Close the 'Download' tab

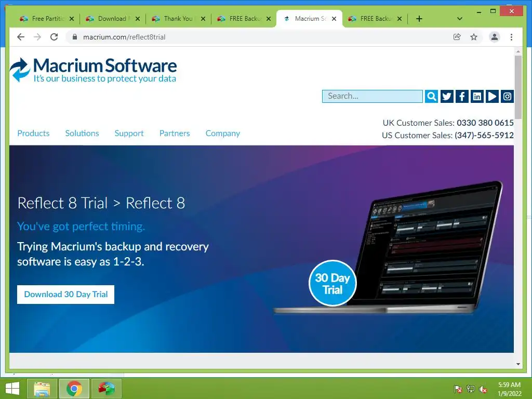tap(137, 19)
